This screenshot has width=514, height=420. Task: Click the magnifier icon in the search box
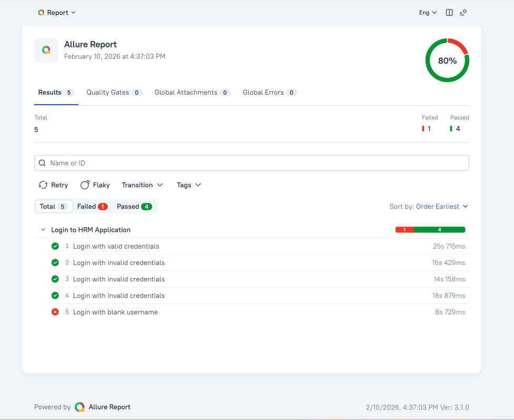[43, 163]
